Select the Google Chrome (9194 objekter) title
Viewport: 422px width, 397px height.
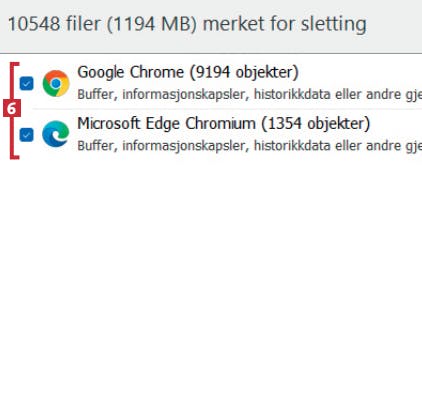[188, 72]
